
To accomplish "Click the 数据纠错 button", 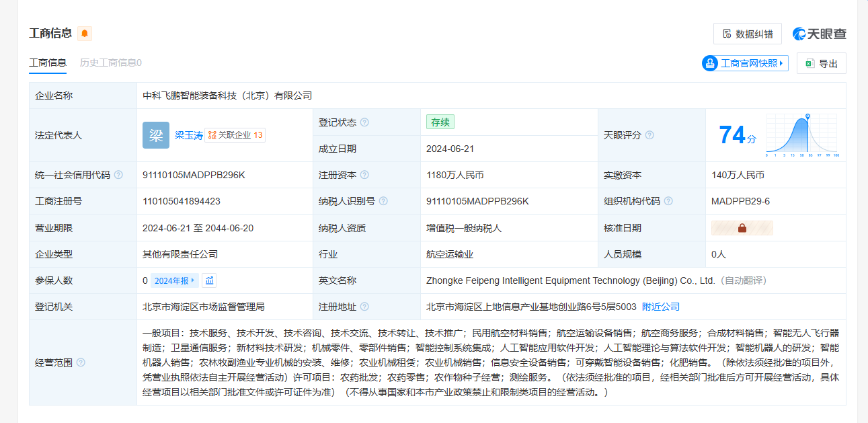I will click(x=748, y=34).
